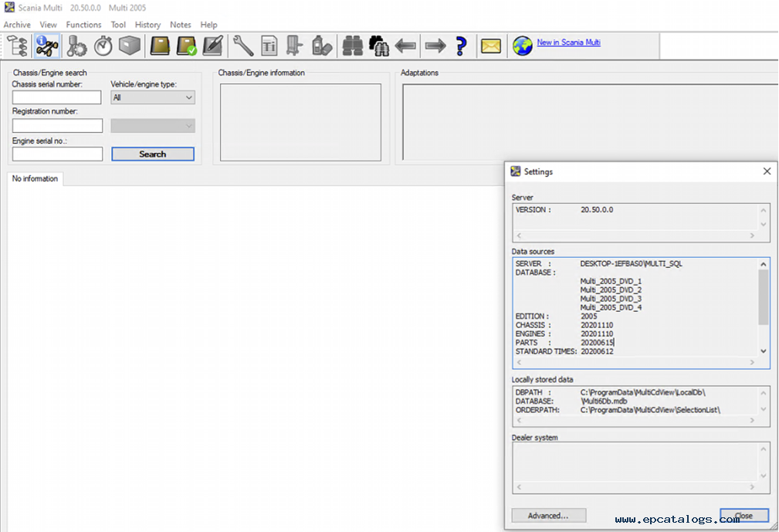Open the Tool menu
Viewport: 779px width, 532px height.
click(x=118, y=25)
